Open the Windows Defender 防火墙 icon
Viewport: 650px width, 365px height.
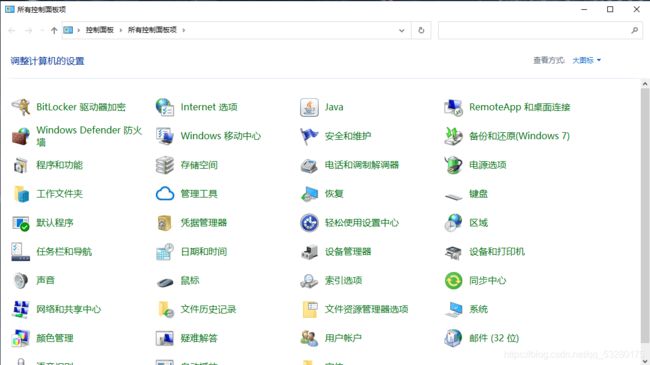pos(21,136)
